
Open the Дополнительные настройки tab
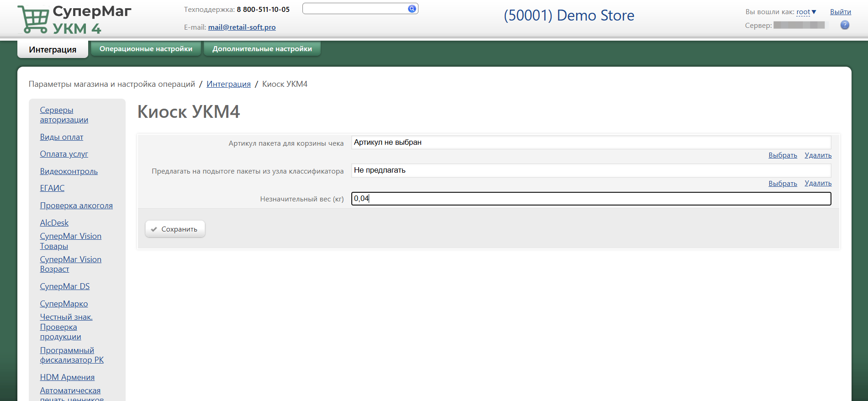click(x=262, y=49)
